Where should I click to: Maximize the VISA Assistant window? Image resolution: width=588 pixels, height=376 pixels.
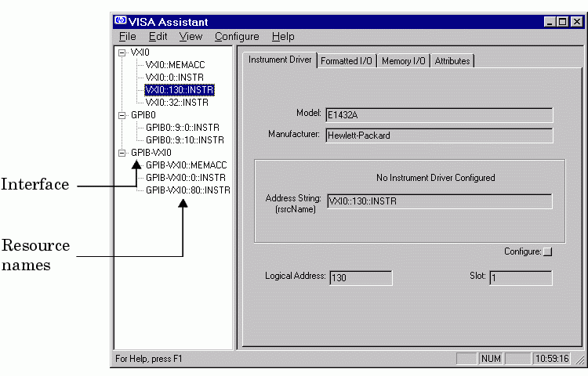pos(562,22)
